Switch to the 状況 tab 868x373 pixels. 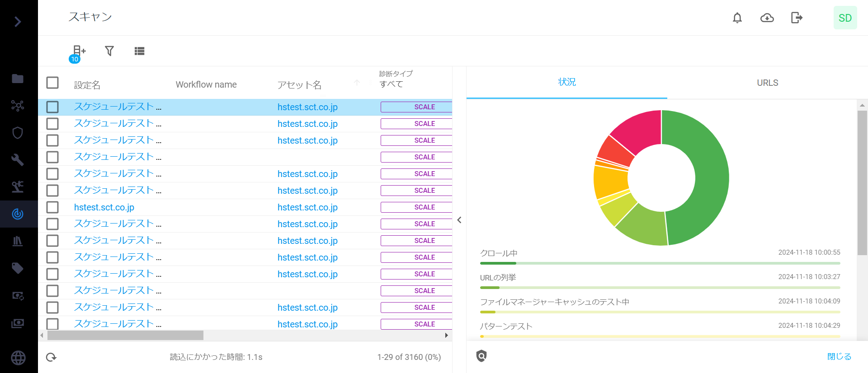pyautogui.click(x=567, y=83)
